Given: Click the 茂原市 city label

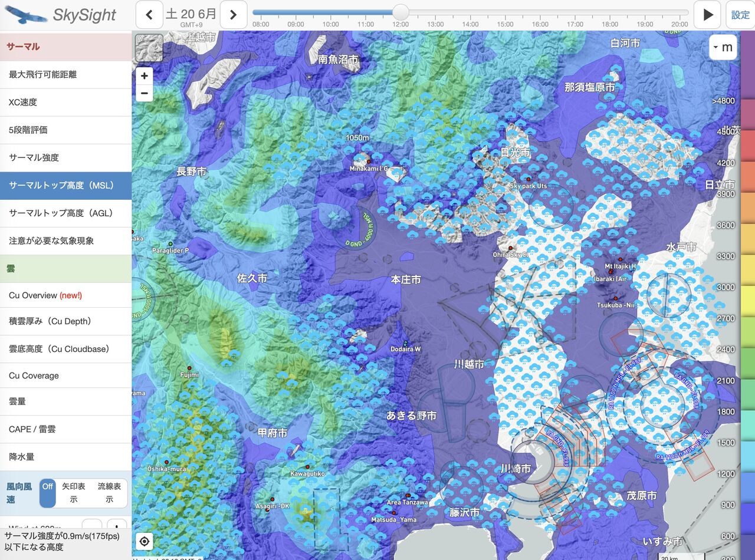Looking at the screenshot, I should click(x=642, y=496).
